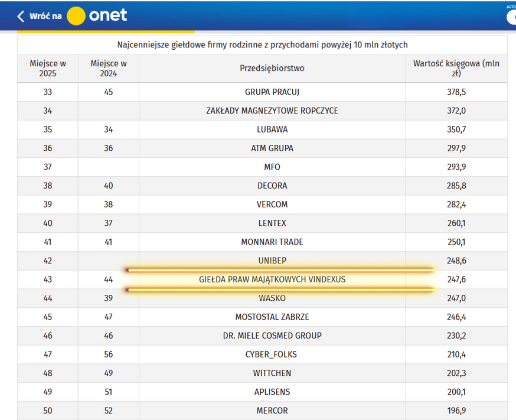
Task: Click the value 260,1 for LENTEX
Action: pyautogui.click(x=456, y=223)
